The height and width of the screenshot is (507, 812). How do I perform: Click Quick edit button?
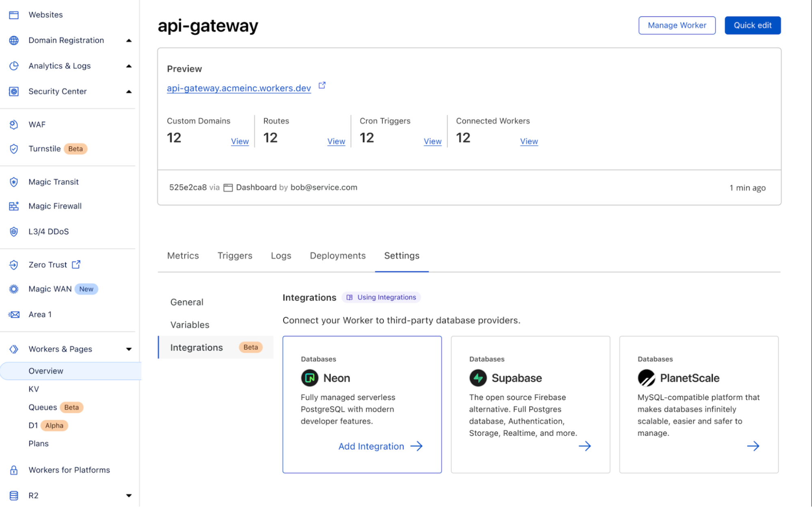(x=753, y=24)
